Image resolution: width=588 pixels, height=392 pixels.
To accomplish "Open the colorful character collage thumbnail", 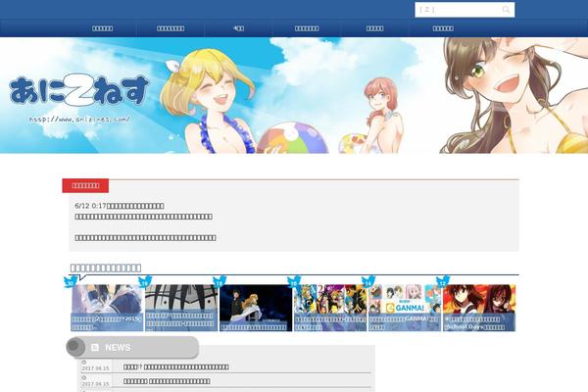I will (330, 308).
